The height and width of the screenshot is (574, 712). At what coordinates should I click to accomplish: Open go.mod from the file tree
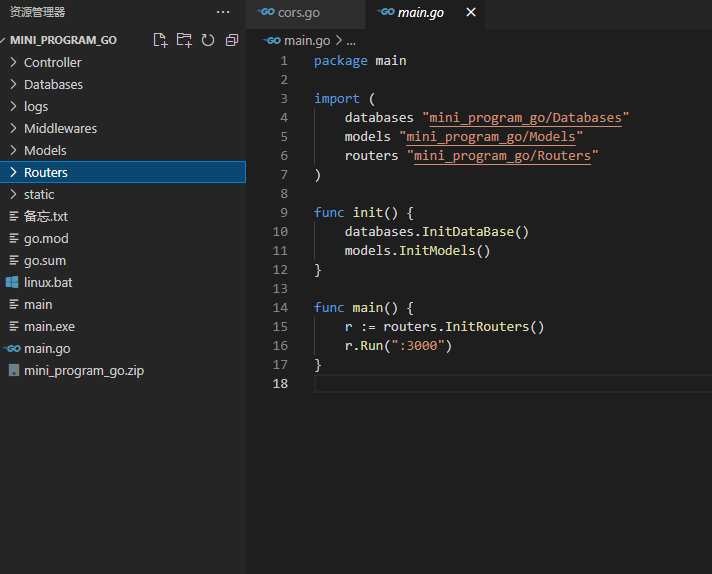[x=46, y=239]
